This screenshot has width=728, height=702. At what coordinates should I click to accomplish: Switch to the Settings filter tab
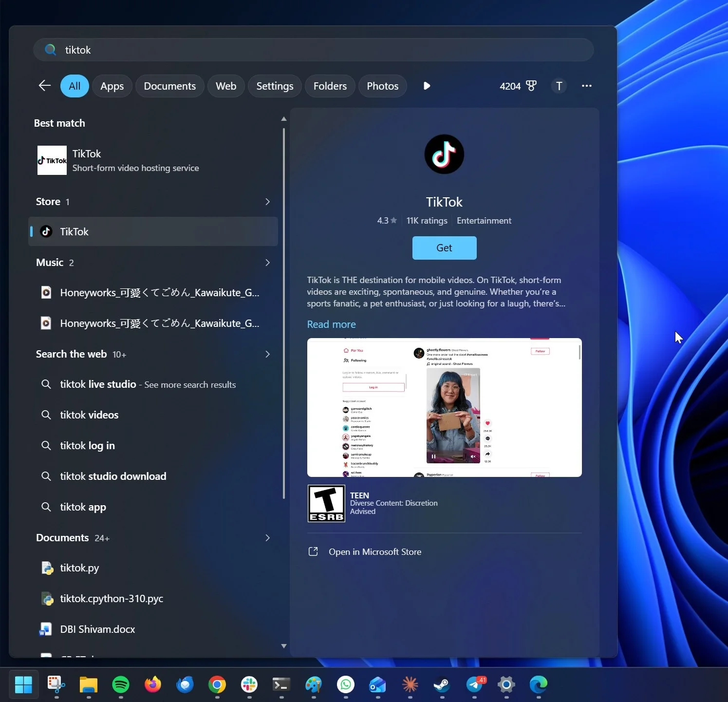pos(275,86)
